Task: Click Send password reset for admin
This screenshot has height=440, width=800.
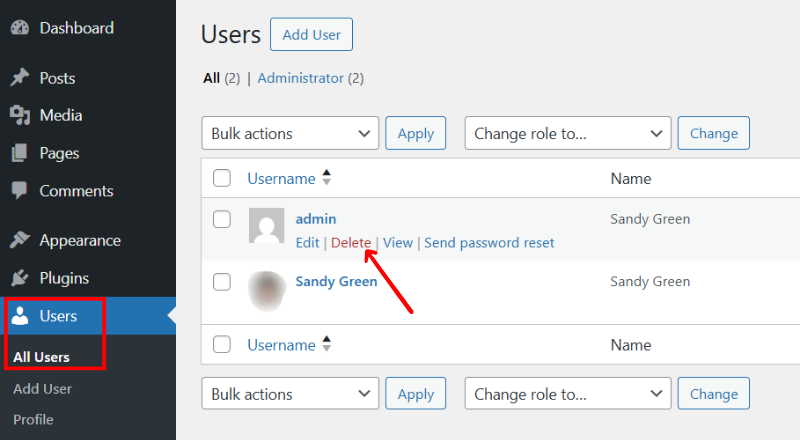Action: point(489,243)
